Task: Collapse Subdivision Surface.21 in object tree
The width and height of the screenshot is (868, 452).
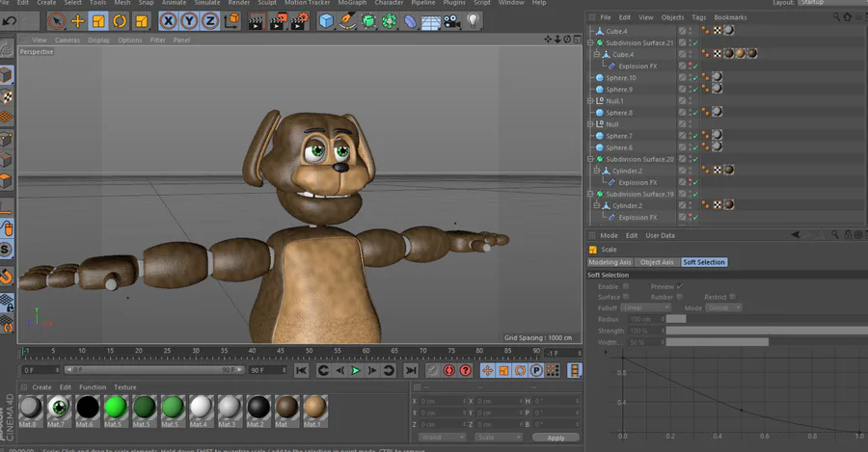Action: click(590, 43)
